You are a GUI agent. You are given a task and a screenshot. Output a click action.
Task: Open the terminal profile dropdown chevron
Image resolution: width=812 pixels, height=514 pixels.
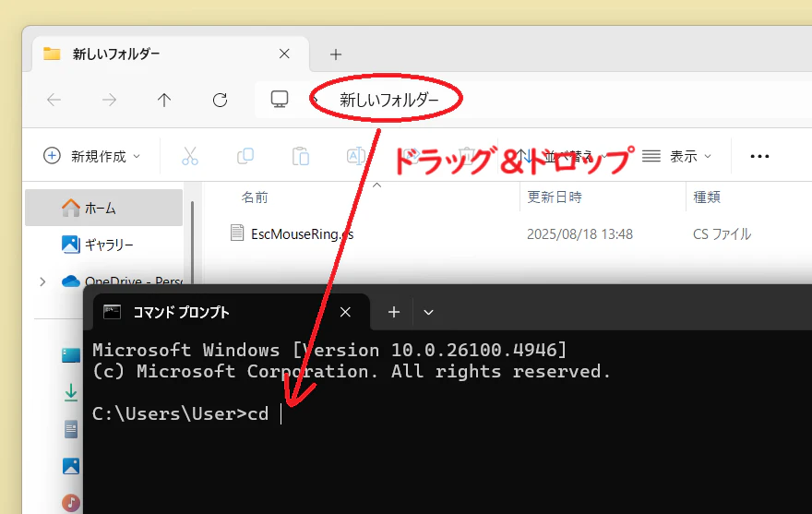click(428, 313)
